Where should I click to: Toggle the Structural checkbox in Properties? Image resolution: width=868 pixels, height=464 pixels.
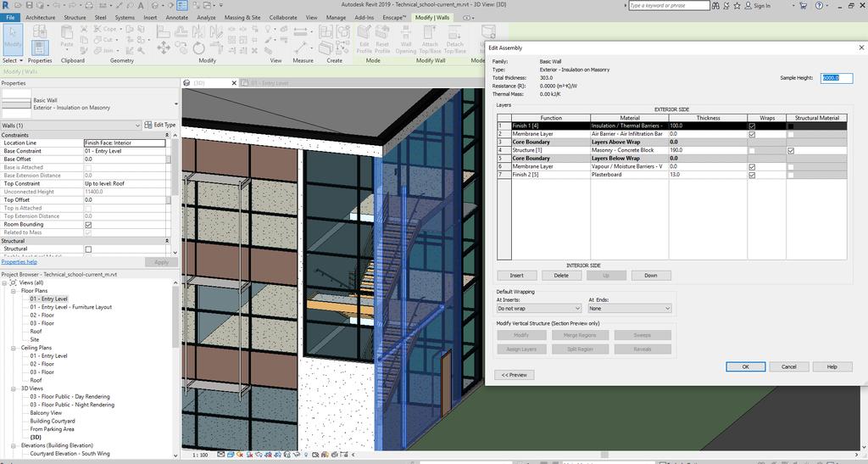coord(88,249)
